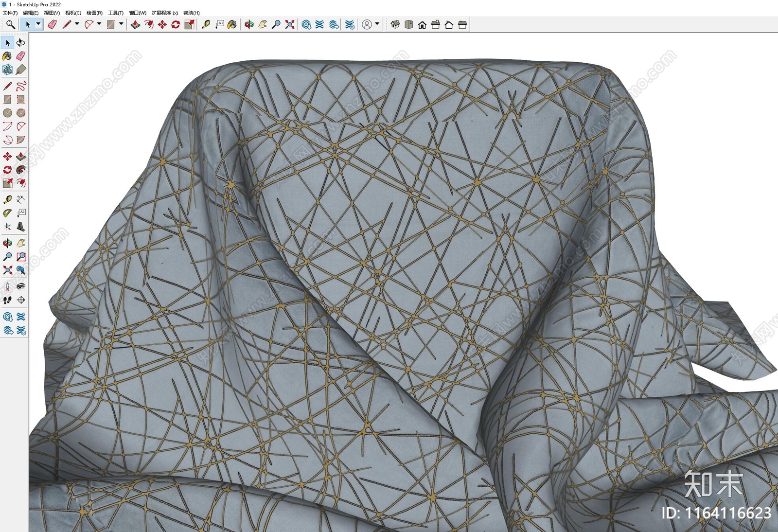
Task: Expand the user account dropdown arrow
Action: click(x=377, y=24)
